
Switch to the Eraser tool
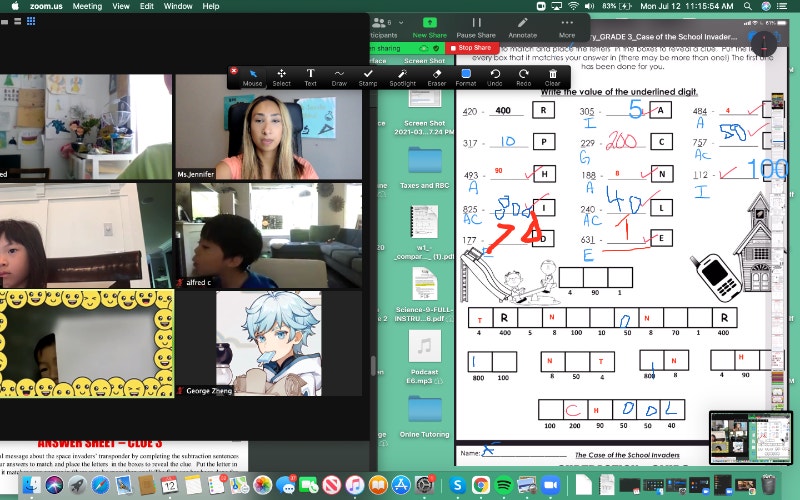pos(436,77)
